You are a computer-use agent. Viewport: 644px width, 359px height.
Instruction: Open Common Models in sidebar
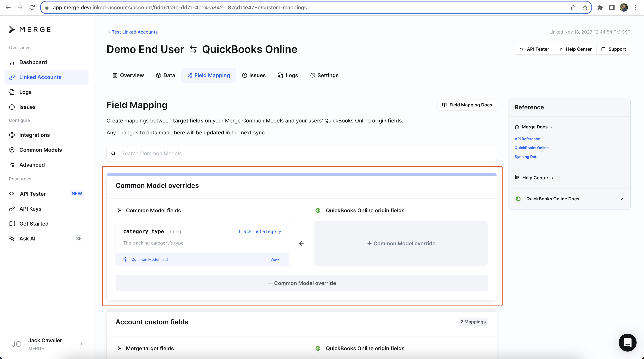tap(40, 150)
